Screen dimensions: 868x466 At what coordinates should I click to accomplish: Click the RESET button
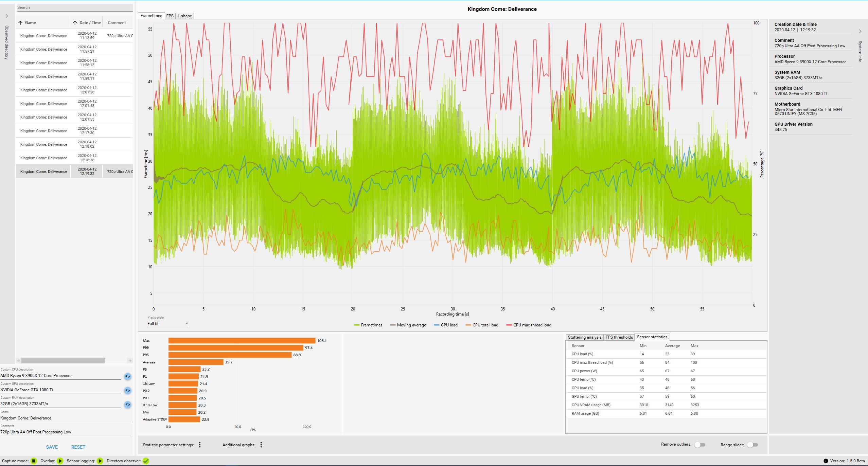pos(78,447)
